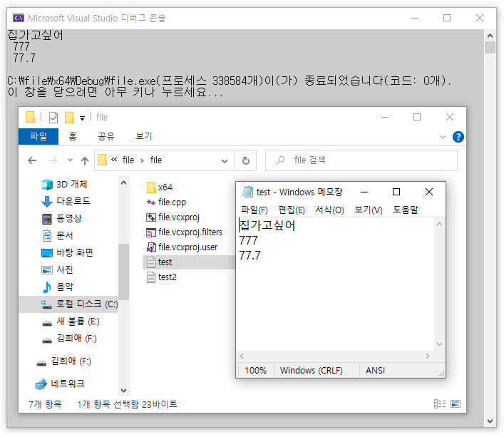The width and height of the screenshot is (504, 437).
Task: Select indented 김희애 (F:) drive under 새 볼륨
Action: 69,339
